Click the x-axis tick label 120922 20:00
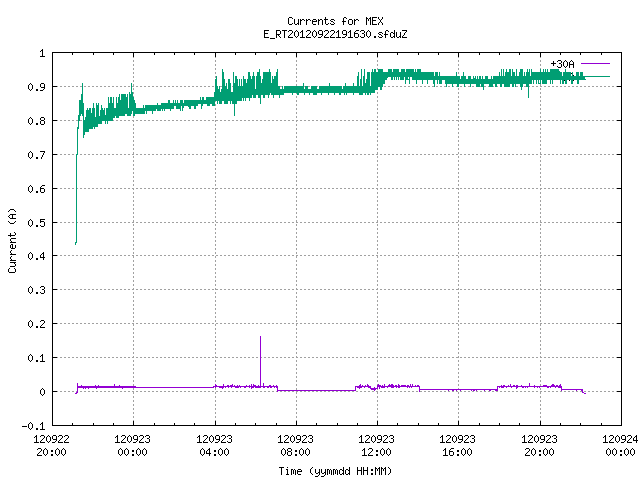 51,446
